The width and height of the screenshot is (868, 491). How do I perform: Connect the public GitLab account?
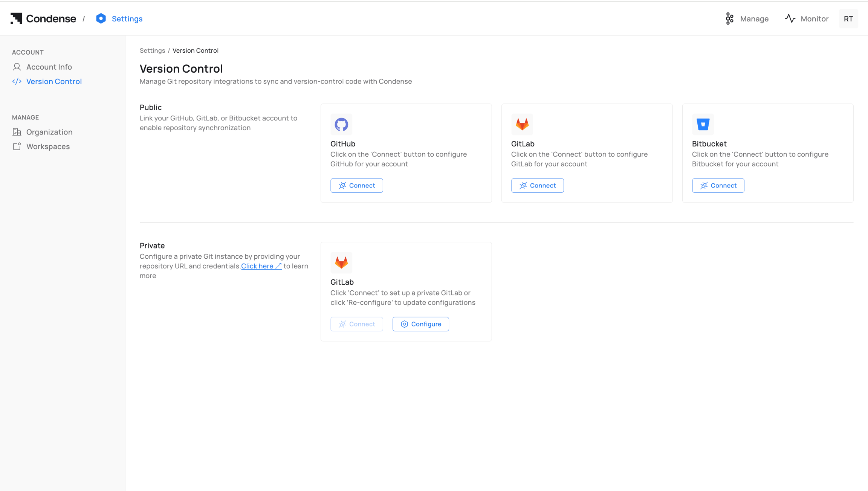click(537, 186)
